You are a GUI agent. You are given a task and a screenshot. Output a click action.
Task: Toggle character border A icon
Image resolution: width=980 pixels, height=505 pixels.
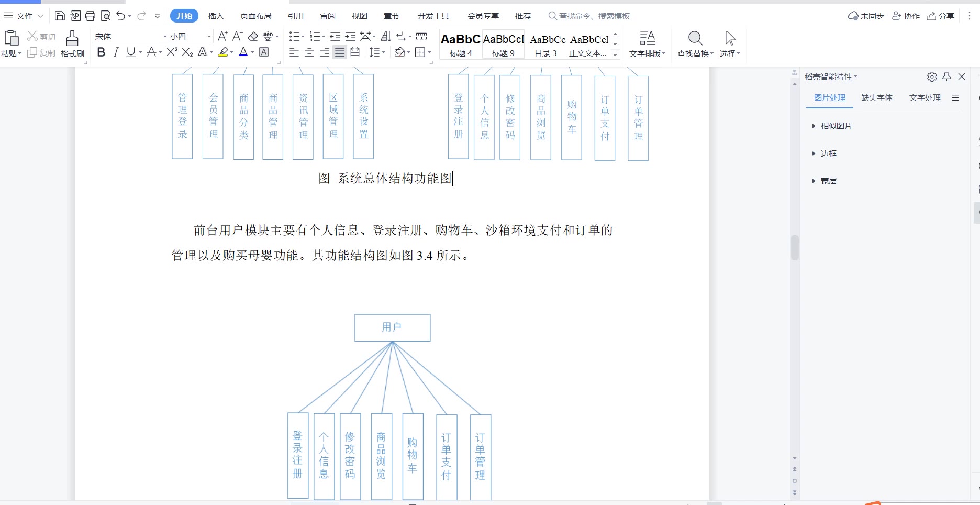pyautogui.click(x=264, y=52)
